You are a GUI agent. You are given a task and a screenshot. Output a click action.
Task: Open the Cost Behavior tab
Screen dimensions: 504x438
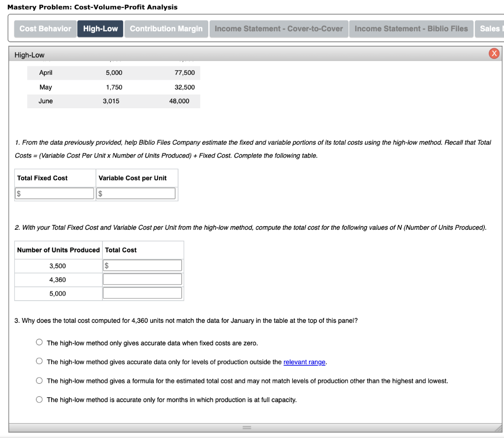45,29
